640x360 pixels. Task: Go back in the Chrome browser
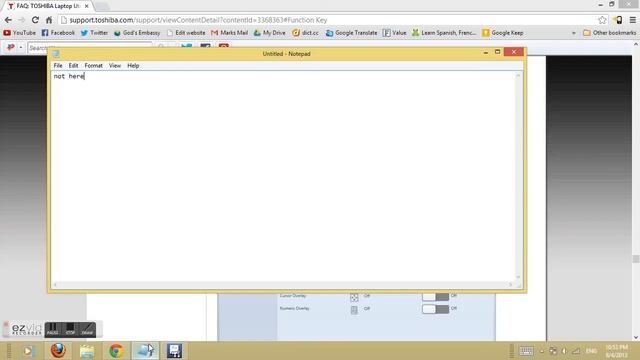click(8, 20)
